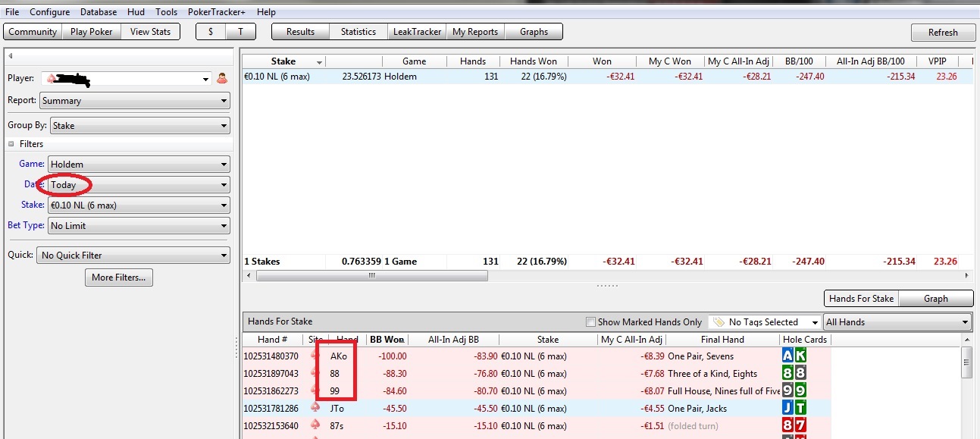
Task: Collapse the left sidebar using arrow icon
Action: pos(11,55)
